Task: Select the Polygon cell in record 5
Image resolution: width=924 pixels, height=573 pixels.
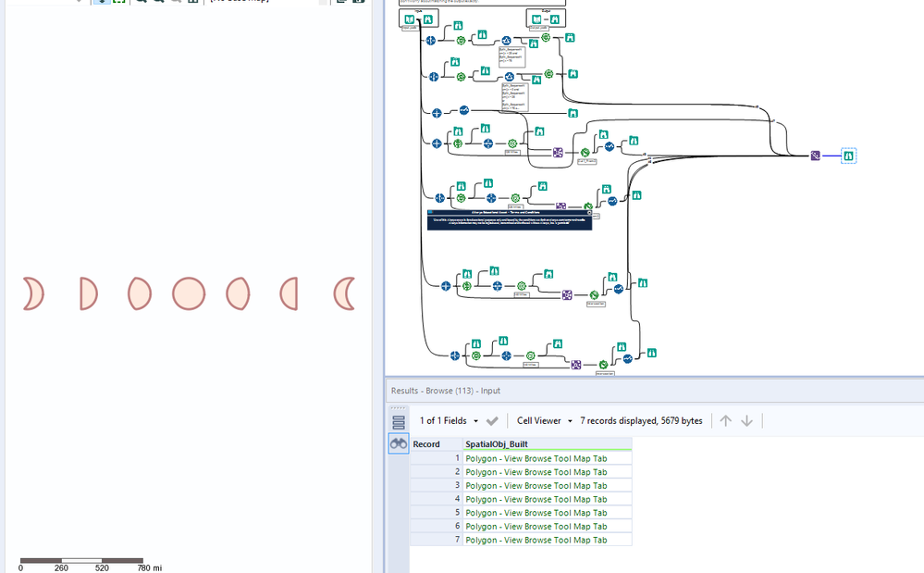Action: pyautogui.click(x=547, y=512)
